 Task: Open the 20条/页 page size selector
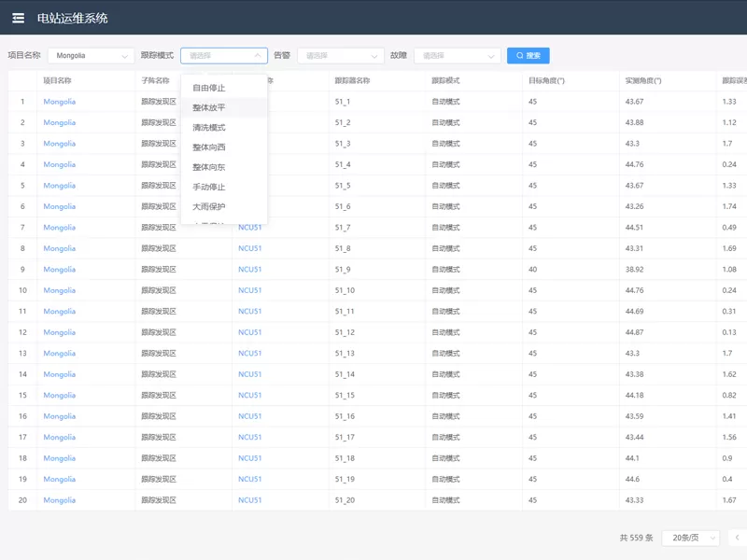tap(691, 538)
